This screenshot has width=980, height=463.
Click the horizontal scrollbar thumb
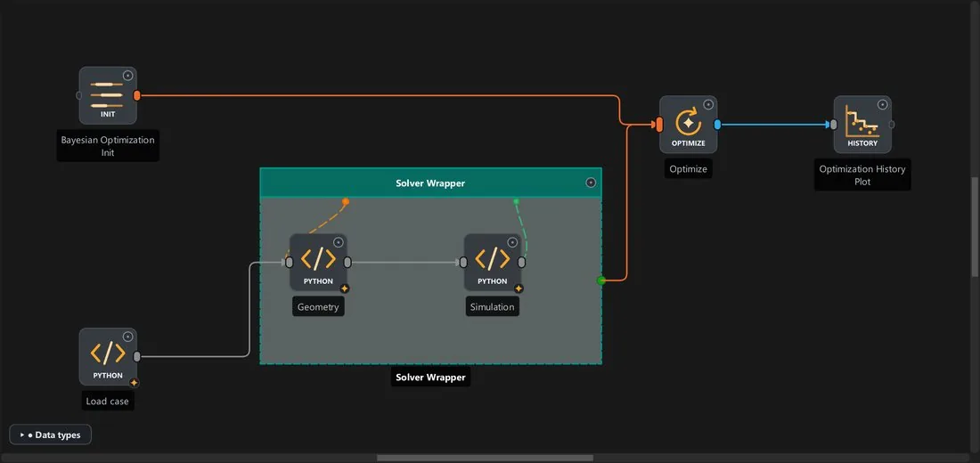click(x=485, y=458)
